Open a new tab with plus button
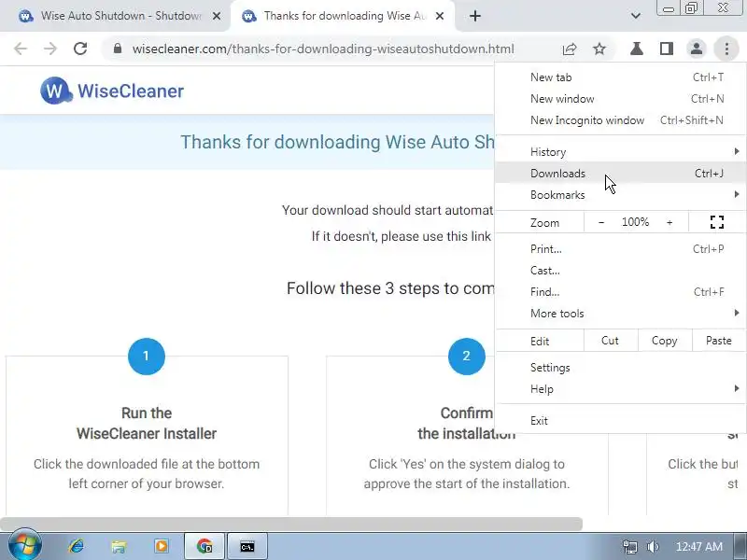Screen dimensions: 747x560 pyautogui.click(x=475, y=16)
